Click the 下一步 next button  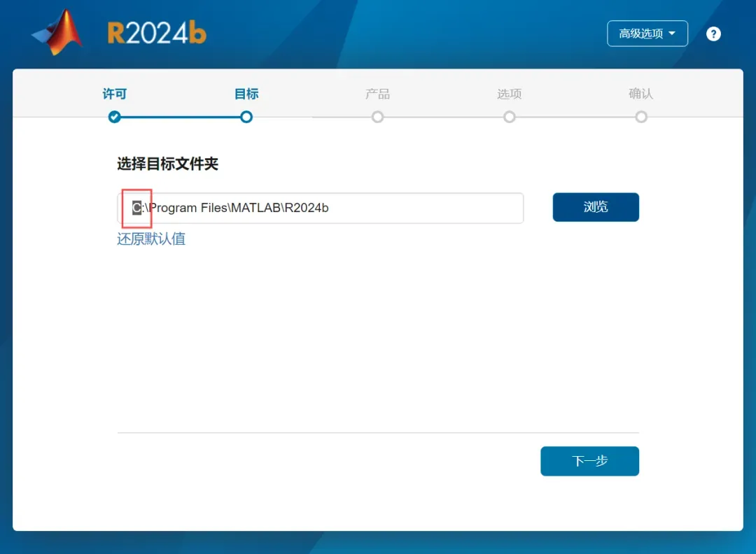[589, 461]
